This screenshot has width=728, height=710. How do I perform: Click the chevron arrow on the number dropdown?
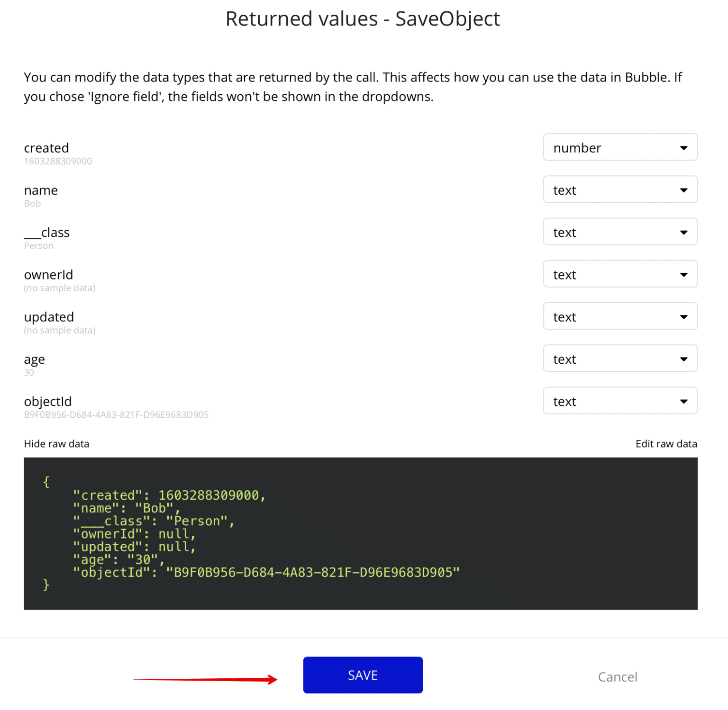pyautogui.click(x=684, y=147)
